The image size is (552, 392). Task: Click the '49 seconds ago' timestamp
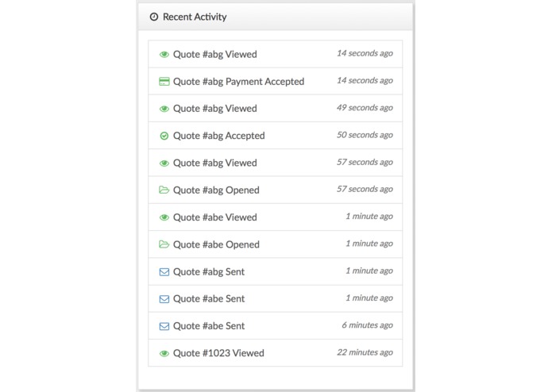pyautogui.click(x=365, y=108)
